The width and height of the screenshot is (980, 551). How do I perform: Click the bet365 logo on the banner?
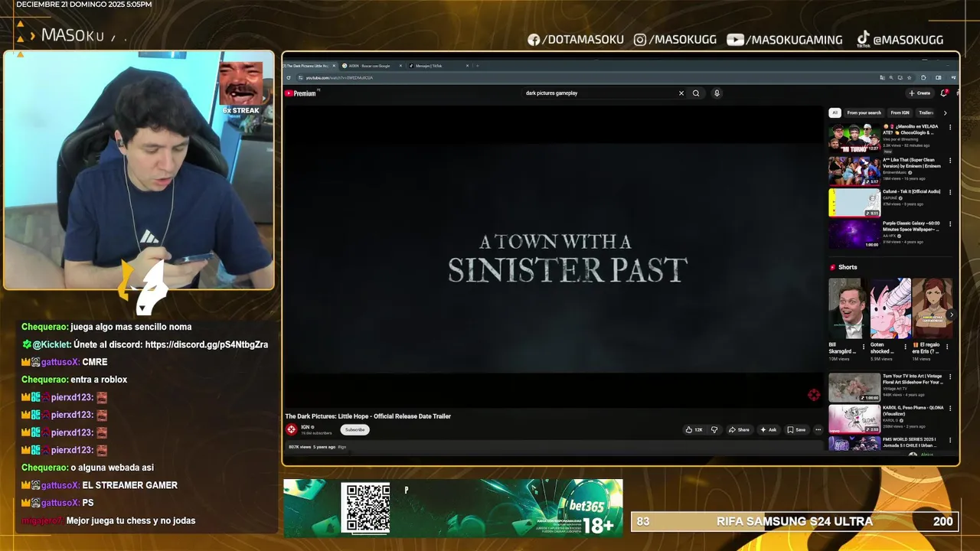[586, 507]
